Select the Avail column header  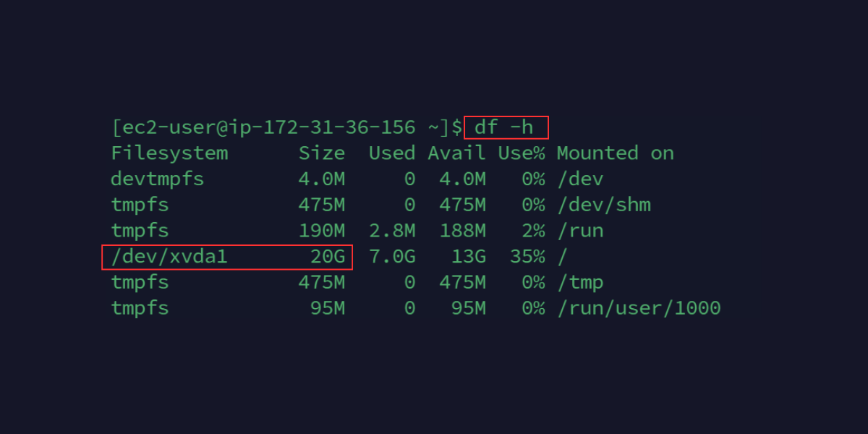(456, 153)
